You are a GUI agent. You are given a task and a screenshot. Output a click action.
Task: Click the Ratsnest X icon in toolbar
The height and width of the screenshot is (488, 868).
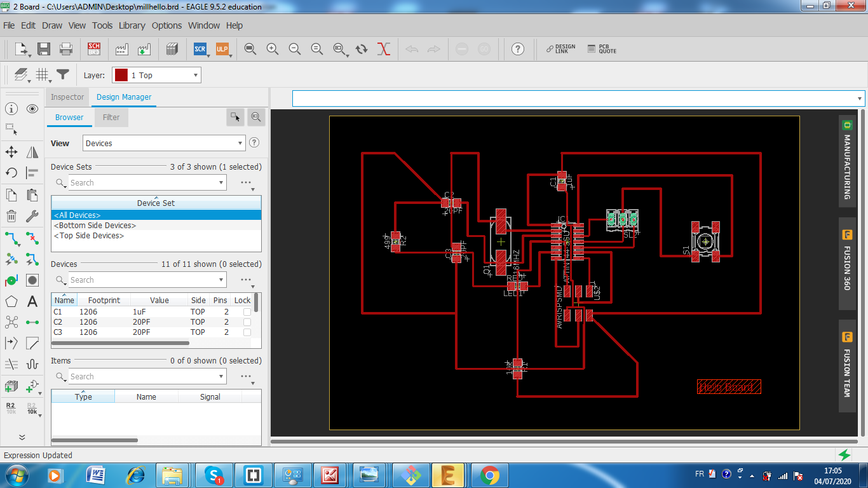(383, 49)
